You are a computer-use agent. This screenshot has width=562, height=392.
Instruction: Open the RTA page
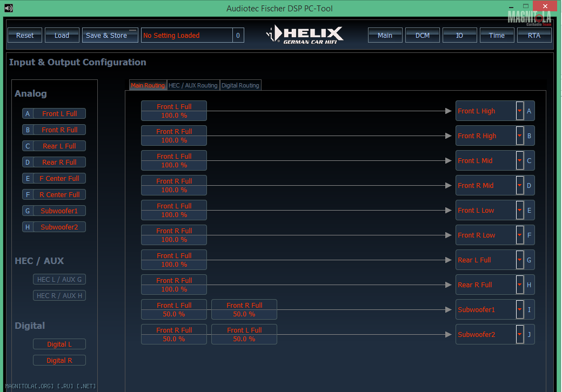[534, 36]
